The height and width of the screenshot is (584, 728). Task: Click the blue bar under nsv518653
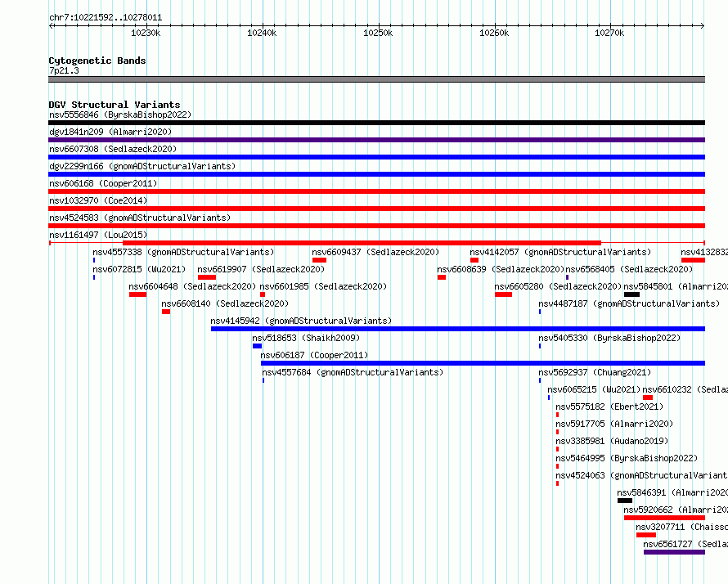[x=257, y=346]
